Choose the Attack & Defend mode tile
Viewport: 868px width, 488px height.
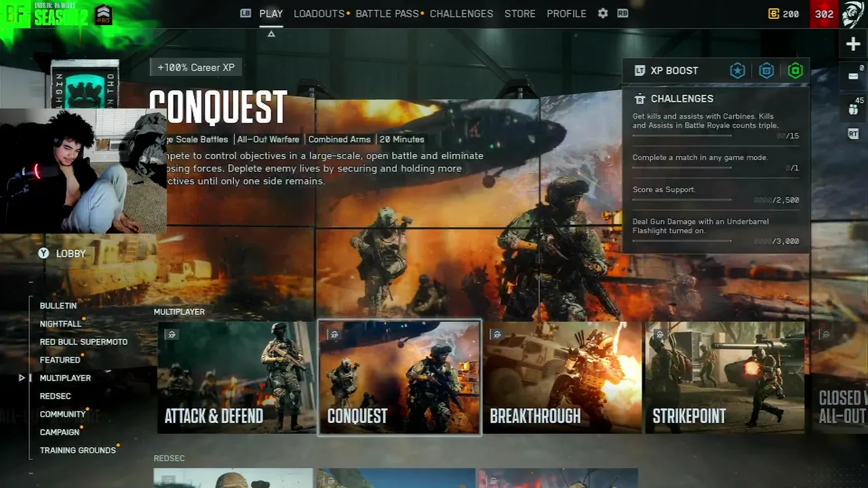tap(236, 377)
